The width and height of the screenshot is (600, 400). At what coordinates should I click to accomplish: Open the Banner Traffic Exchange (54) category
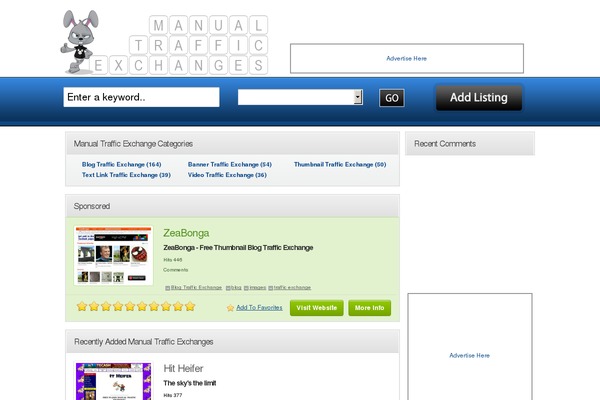coord(230,164)
